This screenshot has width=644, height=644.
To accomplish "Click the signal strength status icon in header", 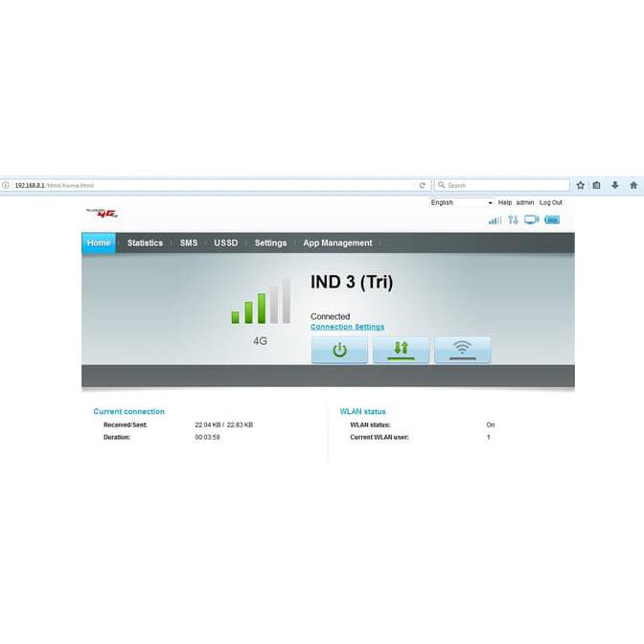I will 494,220.
